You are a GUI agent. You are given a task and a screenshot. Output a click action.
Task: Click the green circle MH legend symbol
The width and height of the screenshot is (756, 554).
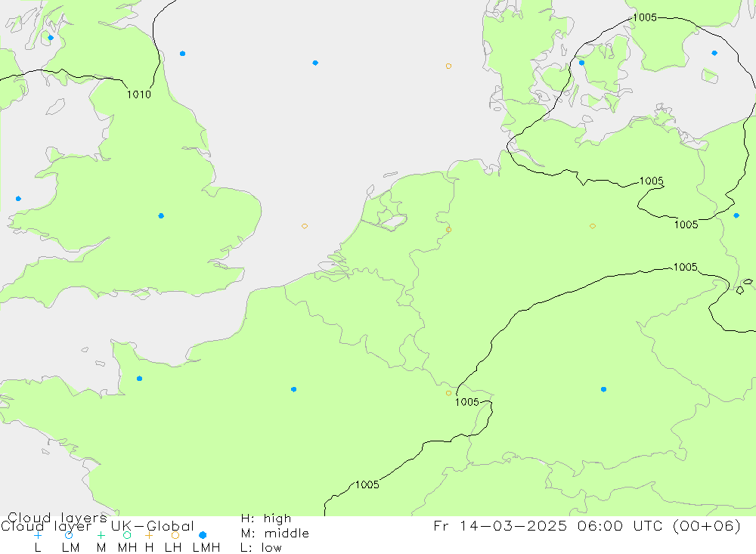coord(127,535)
